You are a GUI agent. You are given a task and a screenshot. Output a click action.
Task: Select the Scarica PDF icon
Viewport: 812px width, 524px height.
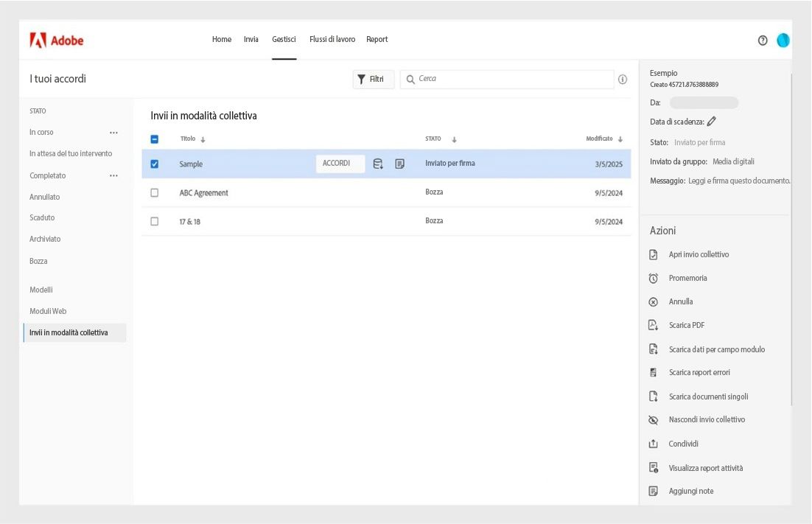[653, 325]
